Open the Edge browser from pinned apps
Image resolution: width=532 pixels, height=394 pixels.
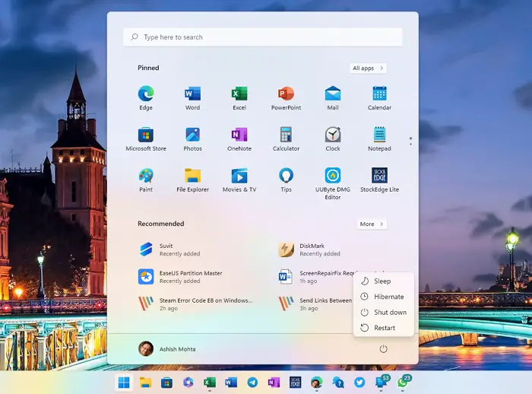coord(146,98)
